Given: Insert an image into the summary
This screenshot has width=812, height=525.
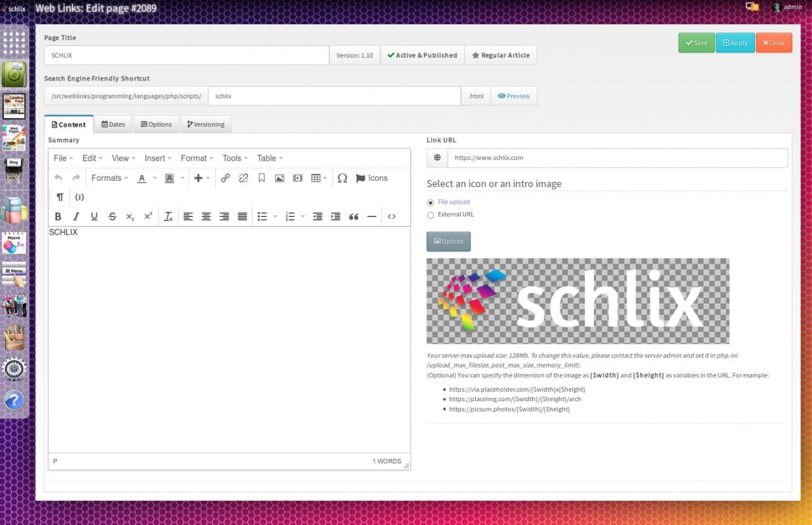Looking at the screenshot, I should tap(279, 178).
